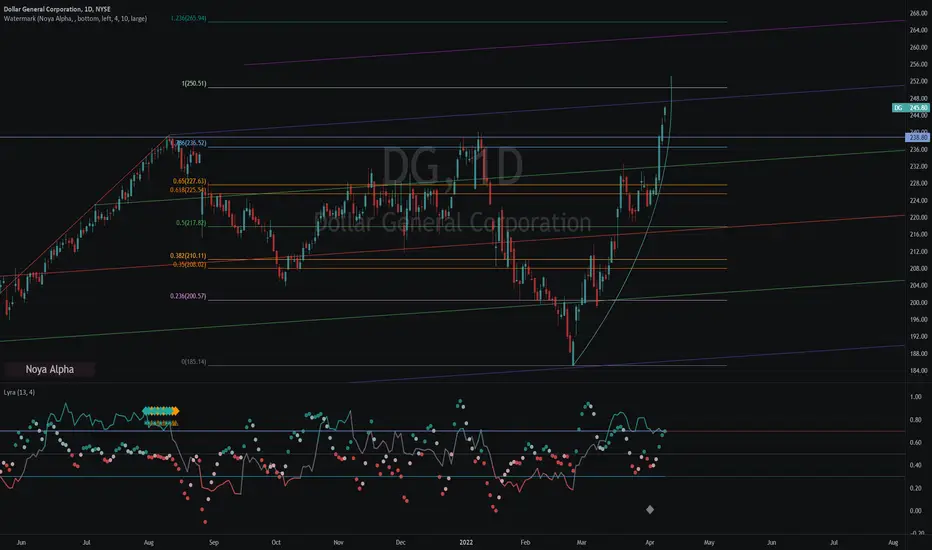Select the 0.236(200.57) Fibonacci level label

pyautogui.click(x=188, y=296)
